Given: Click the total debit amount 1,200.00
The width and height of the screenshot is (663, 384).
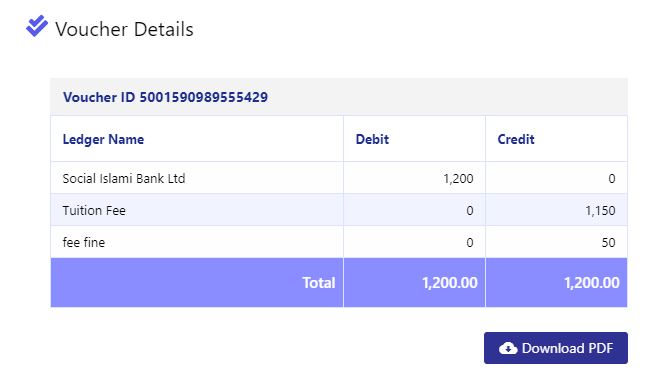Looking at the screenshot, I should click(449, 283).
